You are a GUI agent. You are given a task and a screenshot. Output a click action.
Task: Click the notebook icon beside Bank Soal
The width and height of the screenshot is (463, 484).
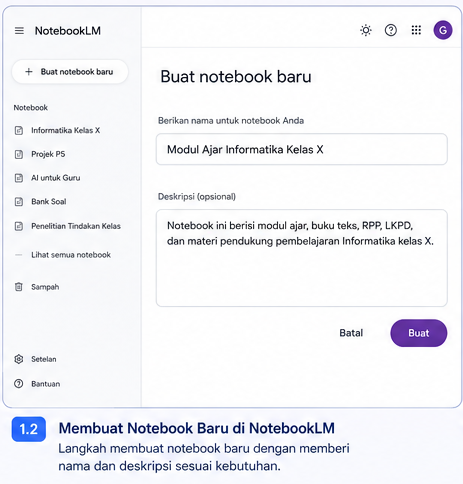[x=19, y=202]
